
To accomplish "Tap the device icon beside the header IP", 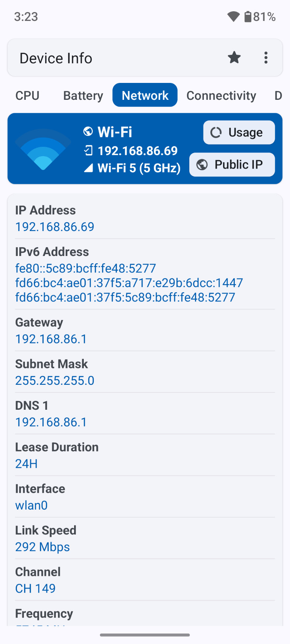I will [88, 151].
